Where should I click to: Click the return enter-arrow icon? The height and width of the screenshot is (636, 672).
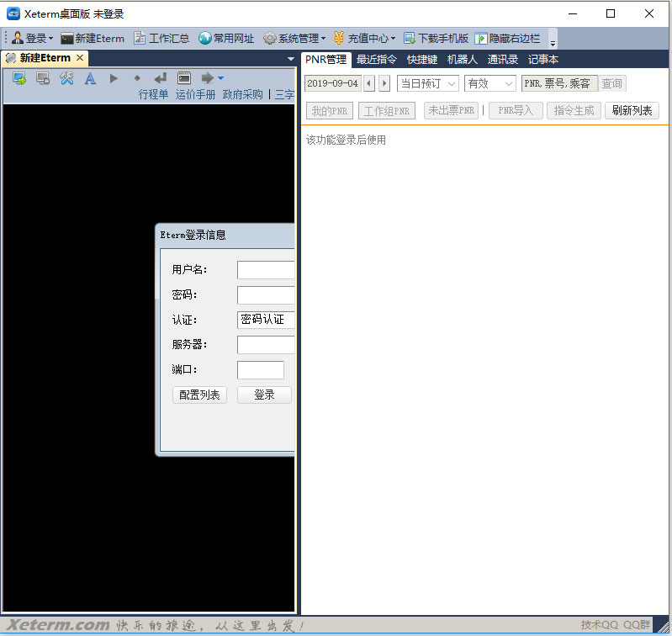coord(161,78)
